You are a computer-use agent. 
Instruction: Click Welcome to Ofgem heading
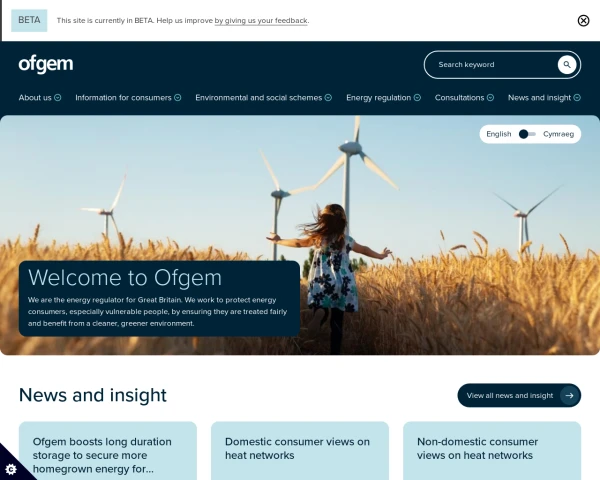125,278
